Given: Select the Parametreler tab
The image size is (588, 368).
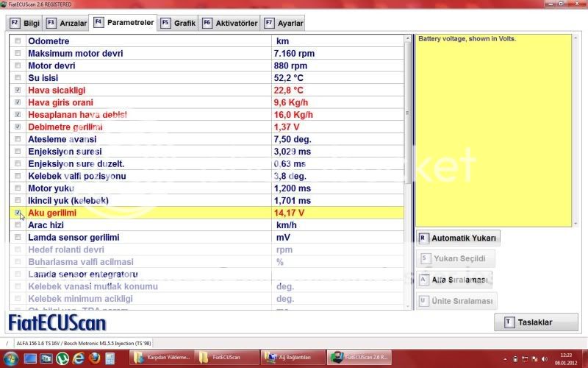Looking at the screenshot, I should point(123,23).
